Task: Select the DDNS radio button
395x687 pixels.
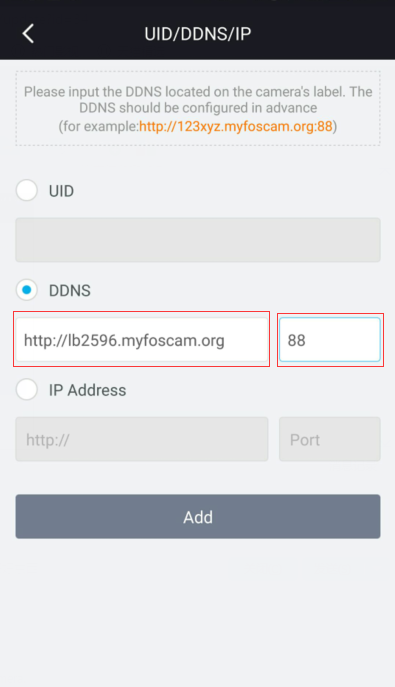Action: click(27, 290)
